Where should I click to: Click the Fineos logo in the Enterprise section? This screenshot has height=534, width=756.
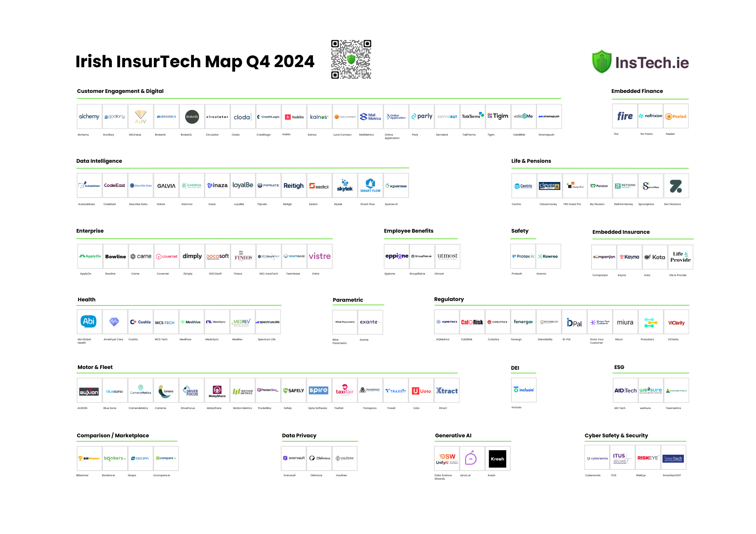click(x=243, y=256)
